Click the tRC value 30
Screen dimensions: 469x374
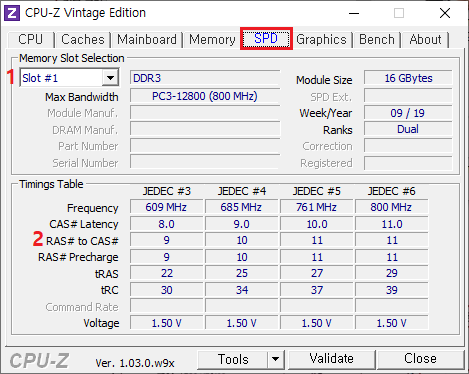166,290
